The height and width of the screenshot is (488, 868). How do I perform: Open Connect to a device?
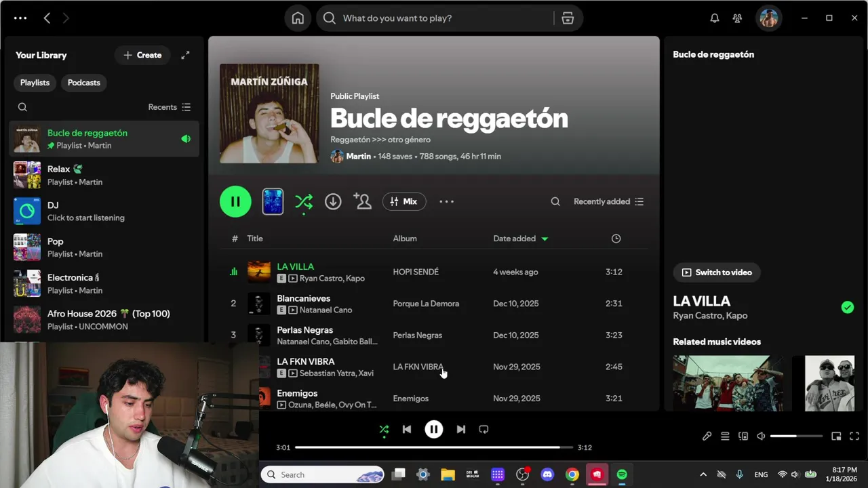[743, 436]
